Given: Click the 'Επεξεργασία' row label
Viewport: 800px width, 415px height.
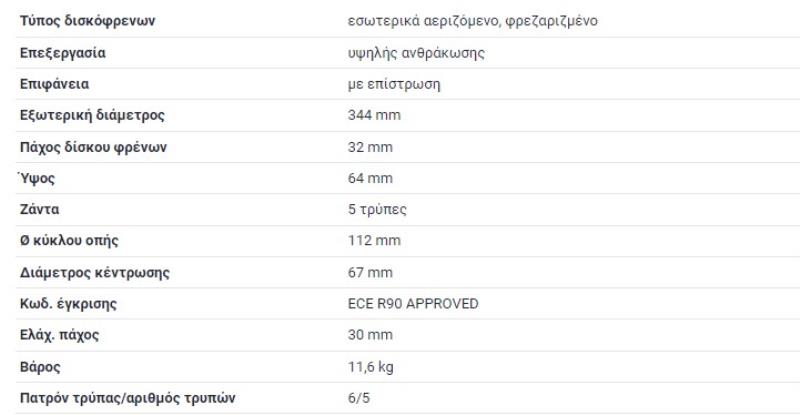Looking at the screenshot, I should coord(63,53).
